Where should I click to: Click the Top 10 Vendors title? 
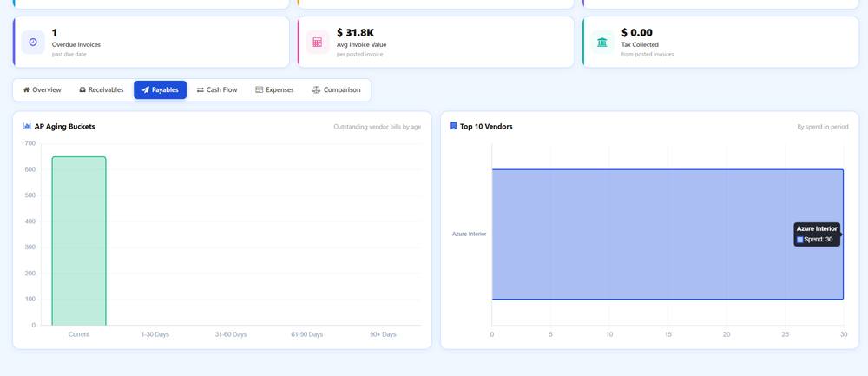click(x=486, y=126)
